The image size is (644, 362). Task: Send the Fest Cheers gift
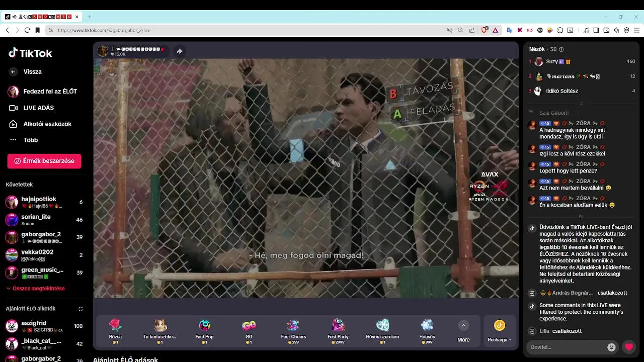pos(293,330)
